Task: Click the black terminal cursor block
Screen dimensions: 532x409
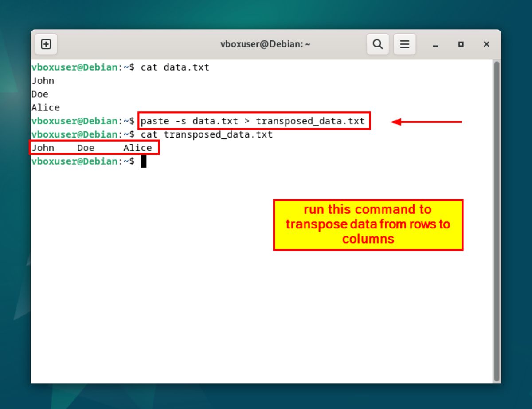Action: click(x=143, y=161)
